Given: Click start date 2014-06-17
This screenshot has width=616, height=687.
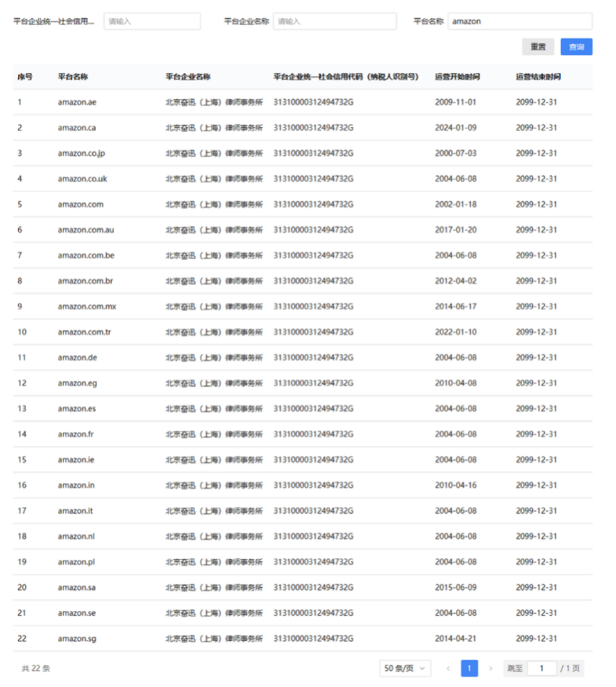Looking at the screenshot, I should pos(455,306).
